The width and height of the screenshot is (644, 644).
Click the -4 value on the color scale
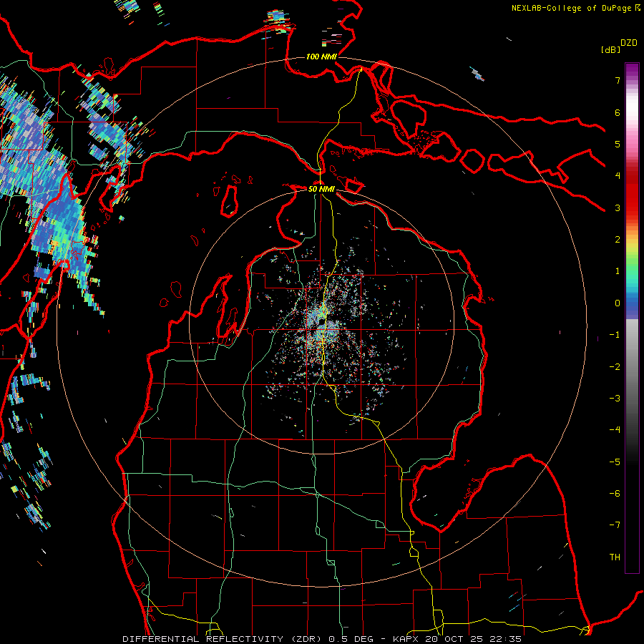[615, 430]
